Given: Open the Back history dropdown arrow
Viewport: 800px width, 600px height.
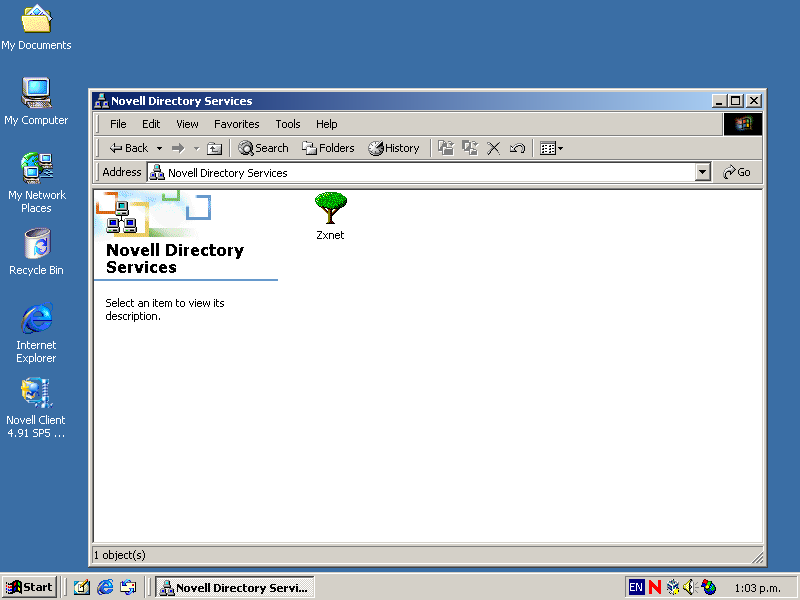Looking at the screenshot, I should point(159,148).
